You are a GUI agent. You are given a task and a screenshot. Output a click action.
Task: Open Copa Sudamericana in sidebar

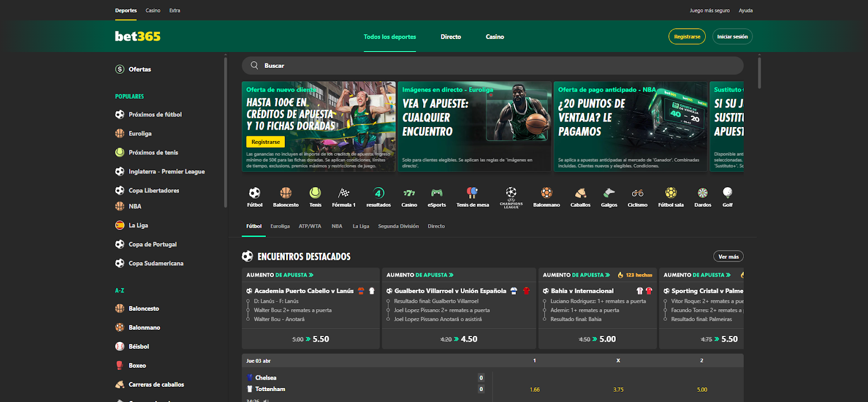(156, 263)
